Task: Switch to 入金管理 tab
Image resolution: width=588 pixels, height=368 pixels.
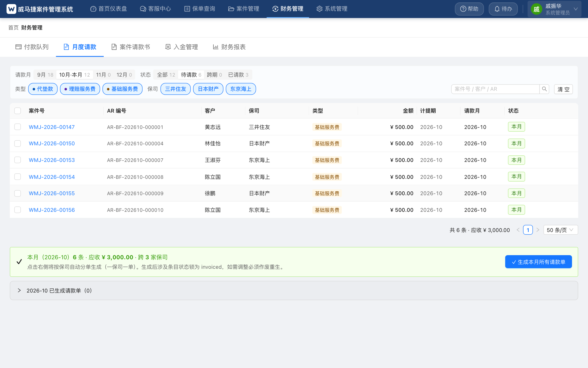Action: click(182, 47)
